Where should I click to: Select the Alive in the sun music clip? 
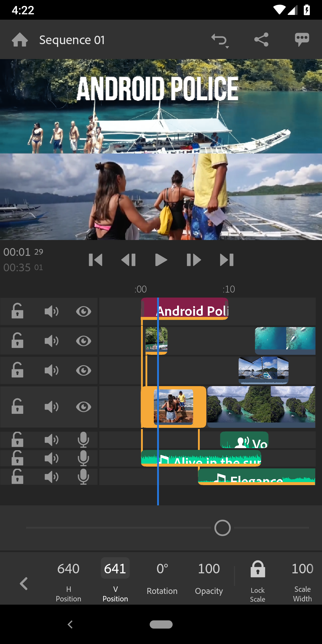201,458
